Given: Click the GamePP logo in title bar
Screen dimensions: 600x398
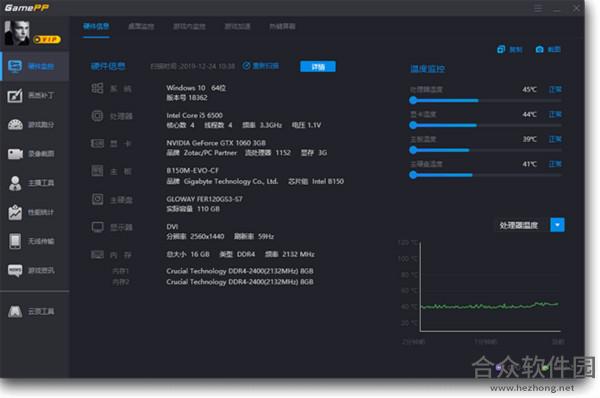Looking at the screenshot, I should click(x=26, y=8).
